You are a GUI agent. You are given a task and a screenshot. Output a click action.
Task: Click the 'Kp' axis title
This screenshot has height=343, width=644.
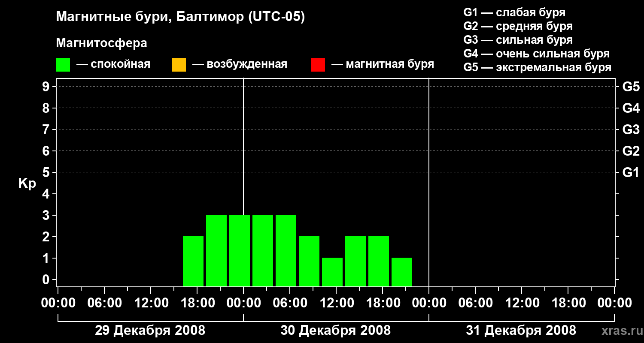pos(27,184)
